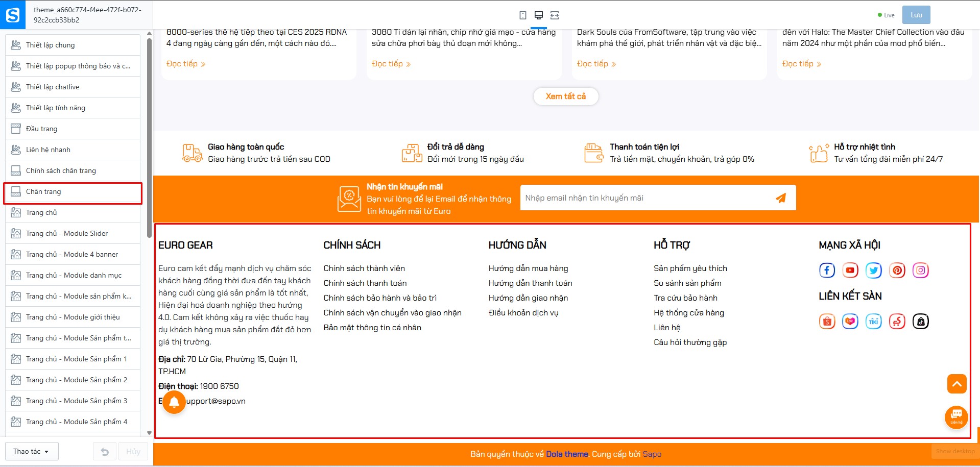Viewport: 980px width, 467px height.
Task: Open Câu hỏi thường gặp link
Action: pos(690,342)
